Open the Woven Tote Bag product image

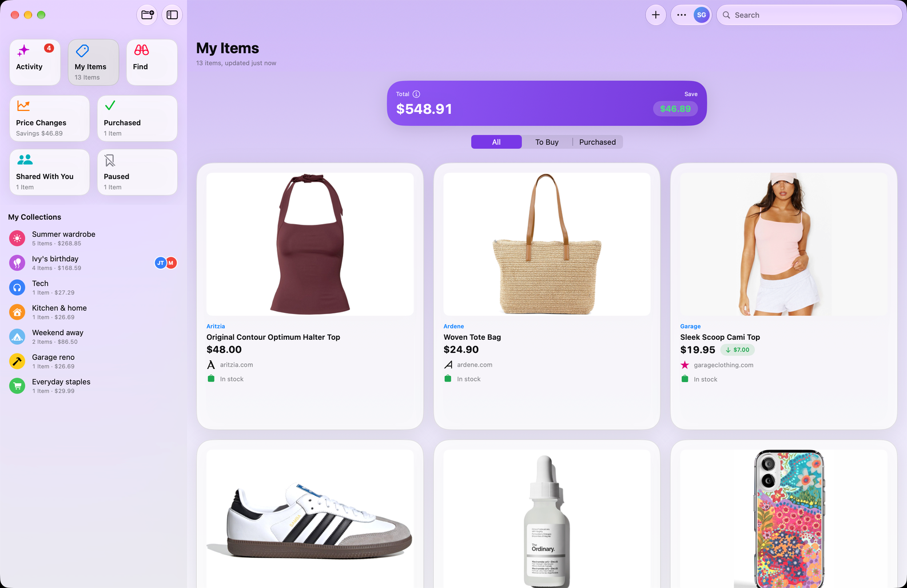click(x=547, y=244)
